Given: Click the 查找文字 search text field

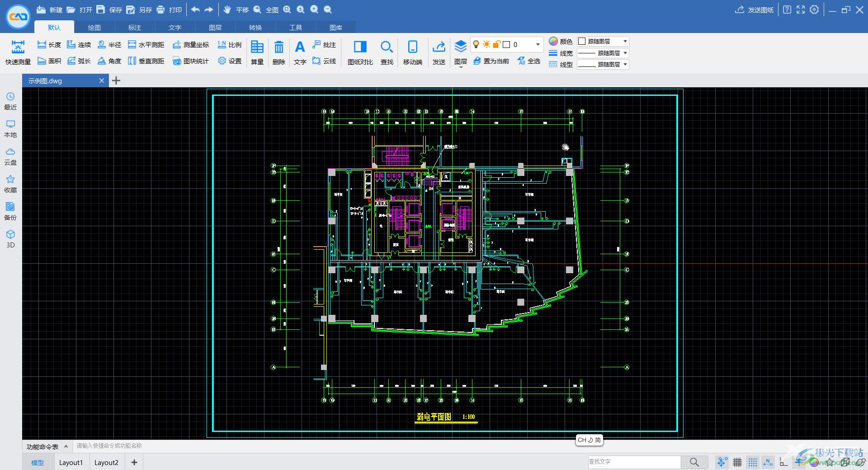Looking at the screenshot, I should 634,462.
